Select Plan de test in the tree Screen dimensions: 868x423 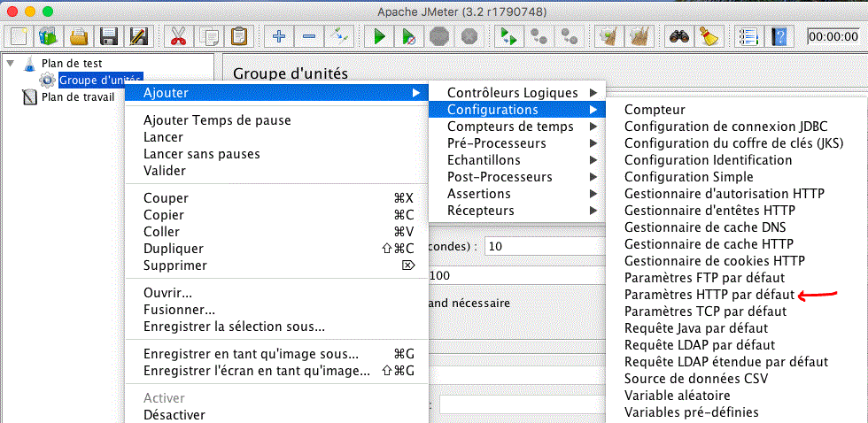click(72, 64)
